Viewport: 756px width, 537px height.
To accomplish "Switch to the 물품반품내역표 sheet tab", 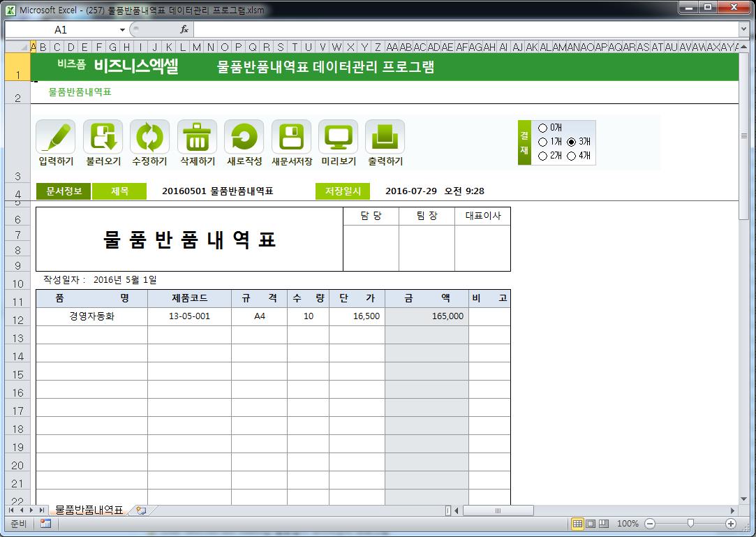I will pos(89,510).
